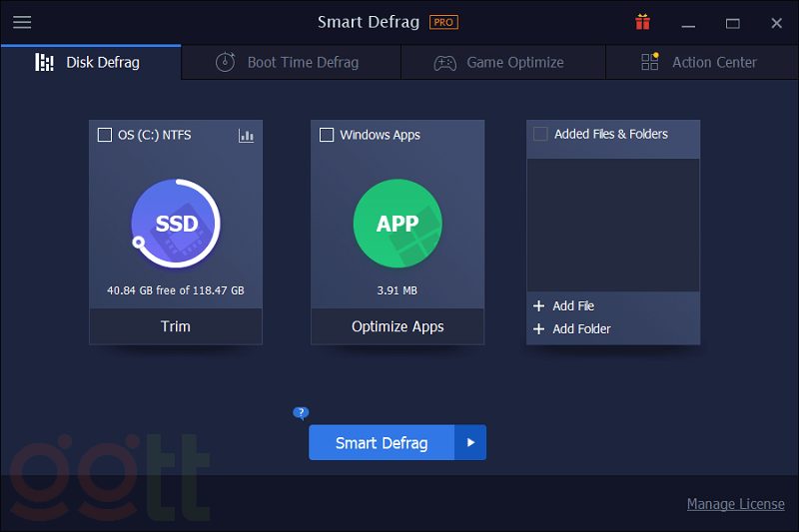Open the Optimize Apps option under Windows Apps

[x=398, y=326]
